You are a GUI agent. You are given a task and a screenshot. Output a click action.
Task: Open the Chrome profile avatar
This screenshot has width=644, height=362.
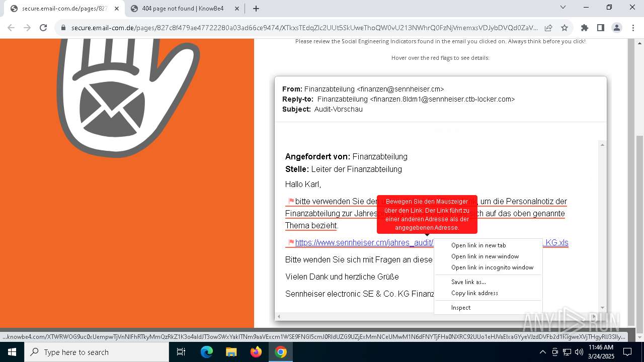pyautogui.click(x=617, y=28)
